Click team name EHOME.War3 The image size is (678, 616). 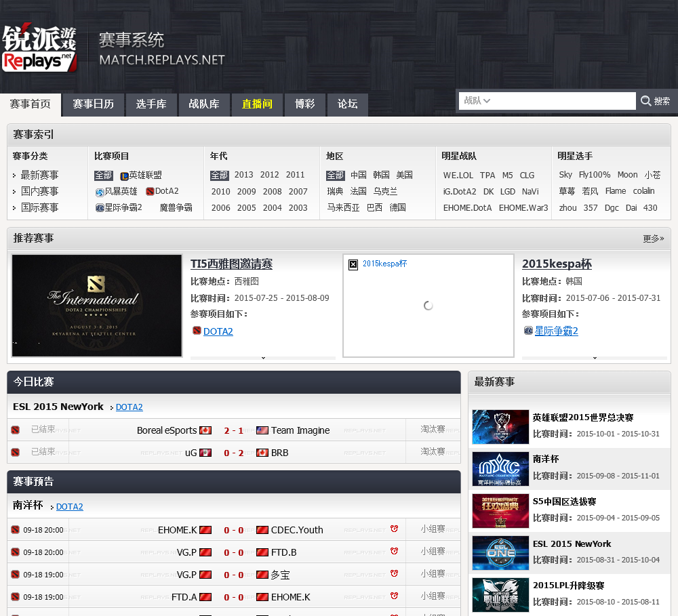point(523,208)
